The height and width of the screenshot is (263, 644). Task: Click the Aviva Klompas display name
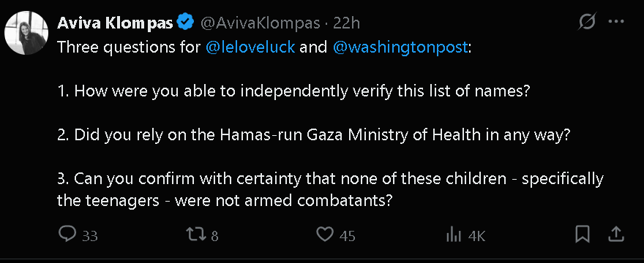point(115,23)
